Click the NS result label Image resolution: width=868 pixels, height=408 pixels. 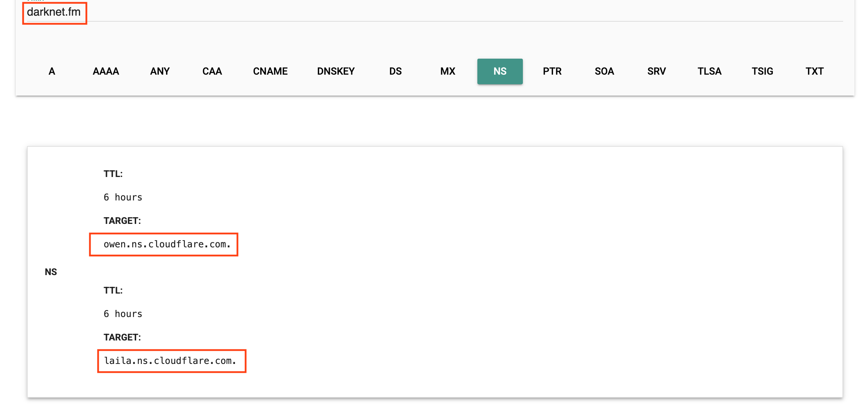(x=51, y=272)
